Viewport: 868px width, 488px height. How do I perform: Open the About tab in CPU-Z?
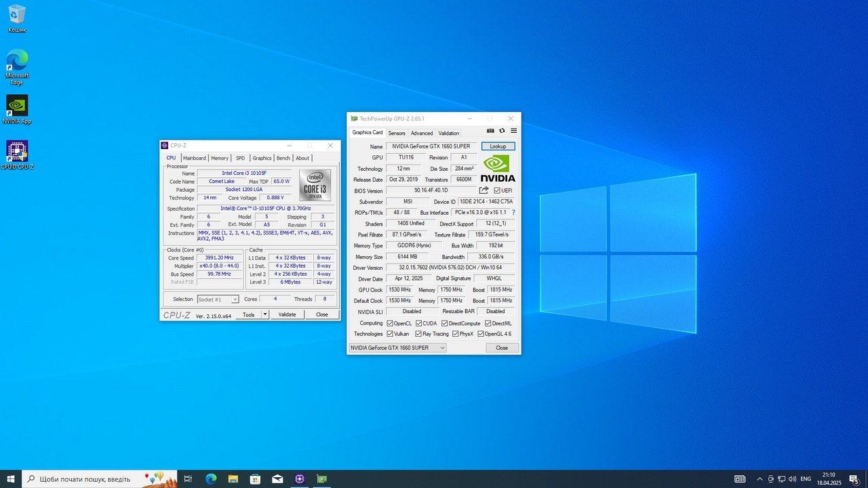pyautogui.click(x=302, y=158)
